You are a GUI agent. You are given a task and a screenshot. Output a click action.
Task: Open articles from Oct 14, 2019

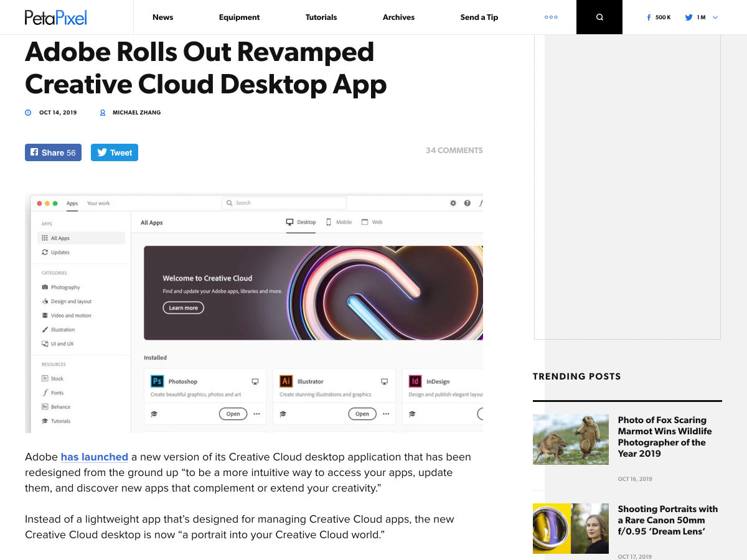click(58, 113)
